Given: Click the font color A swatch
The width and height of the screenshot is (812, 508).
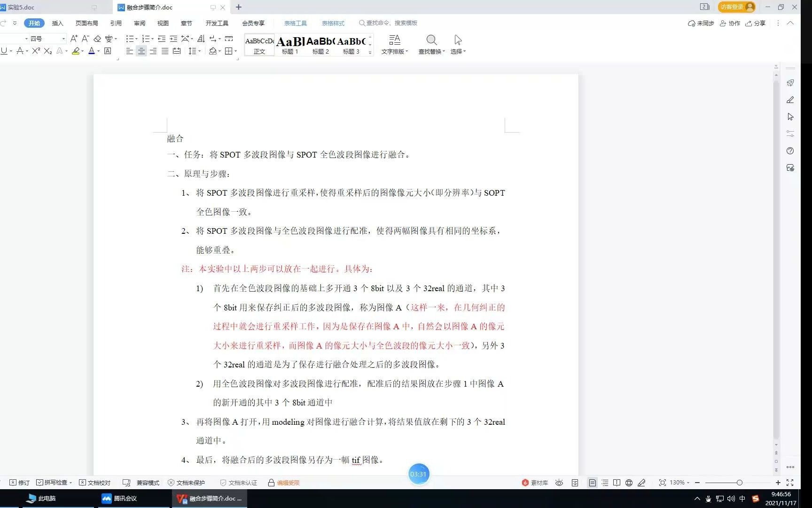Looking at the screenshot, I should pyautogui.click(x=92, y=51).
